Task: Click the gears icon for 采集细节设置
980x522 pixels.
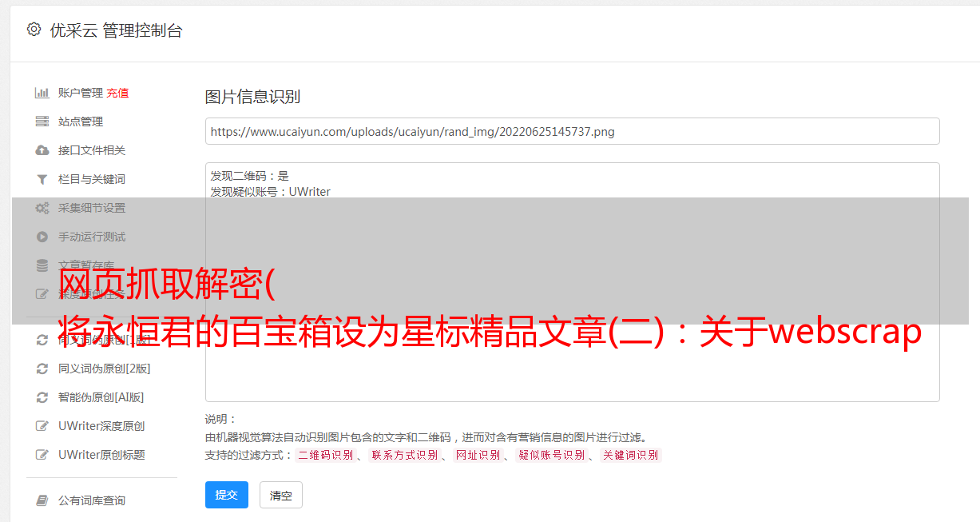Action: tap(42, 208)
